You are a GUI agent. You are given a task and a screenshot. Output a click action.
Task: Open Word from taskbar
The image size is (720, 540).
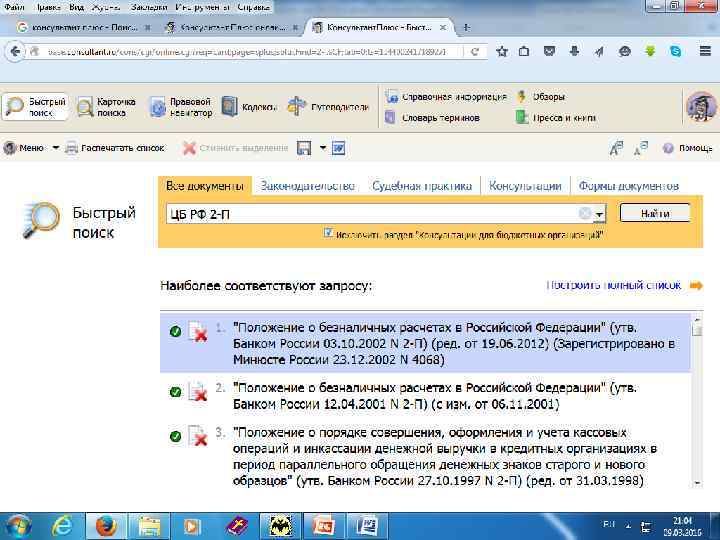click(x=366, y=526)
